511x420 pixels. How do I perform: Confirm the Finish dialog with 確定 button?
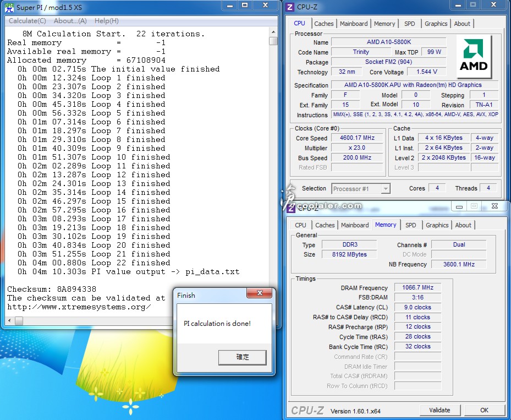[242, 357]
